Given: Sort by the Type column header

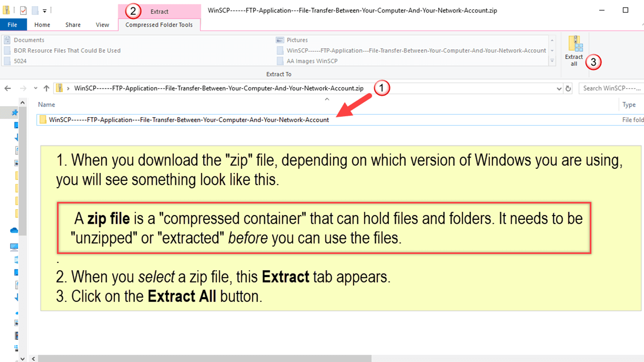Looking at the screenshot, I should click(x=629, y=105).
